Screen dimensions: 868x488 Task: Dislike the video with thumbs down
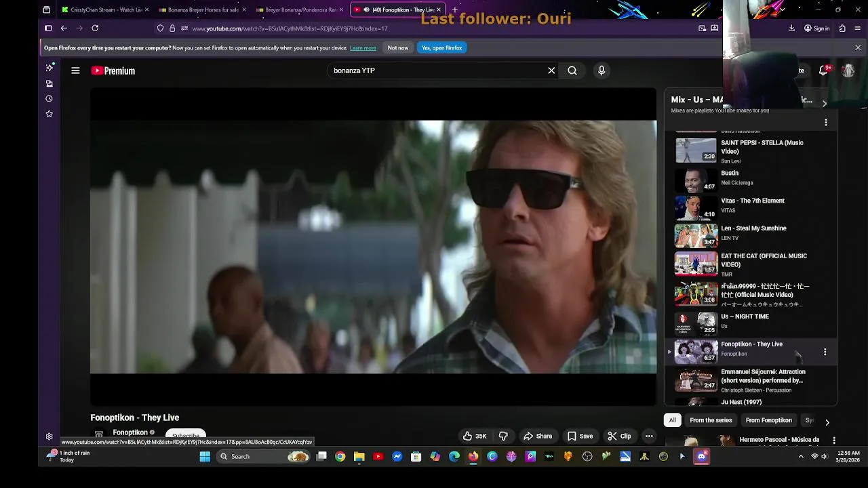[x=503, y=436]
